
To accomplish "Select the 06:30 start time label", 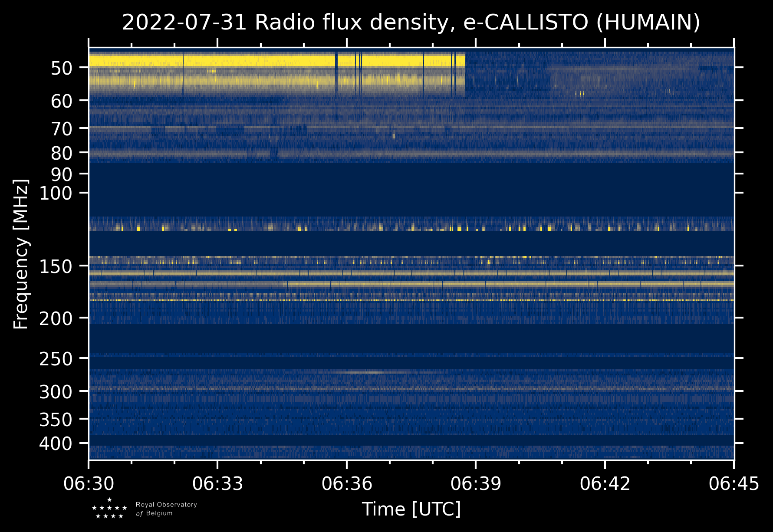I will [x=89, y=483].
